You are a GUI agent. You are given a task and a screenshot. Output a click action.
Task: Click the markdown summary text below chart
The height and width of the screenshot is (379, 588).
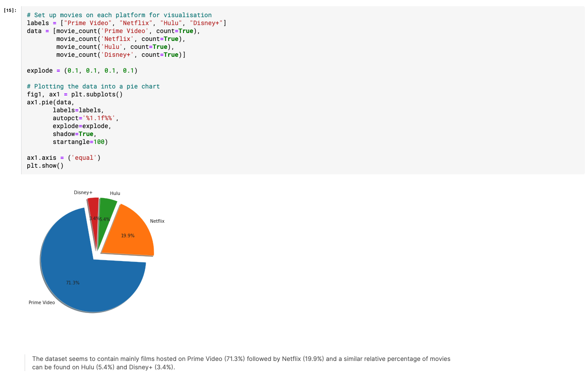240,362
